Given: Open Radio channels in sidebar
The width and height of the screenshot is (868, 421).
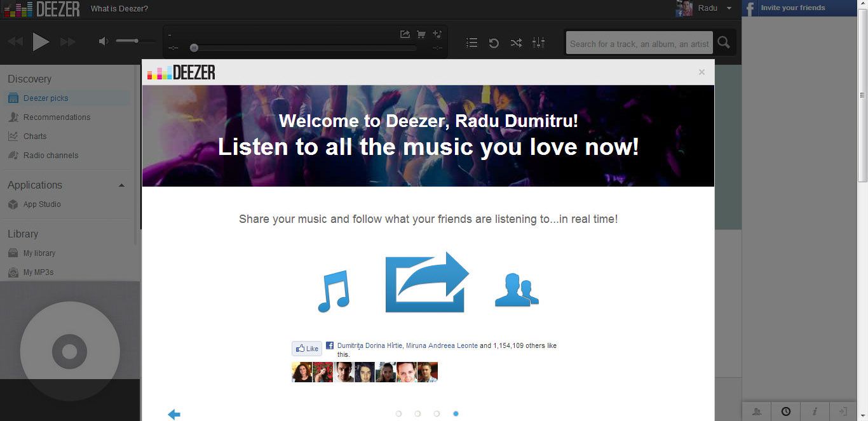Looking at the screenshot, I should pyautogui.click(x=51, y=156).
